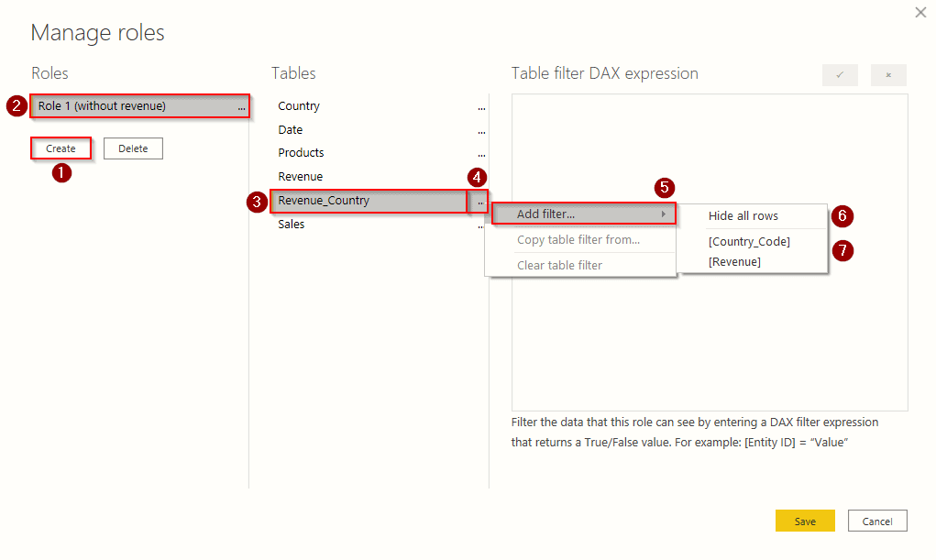The width and height of the screenshot is (936, 560).
Task: Choose Hide all rows from the submenu
Action: pos(743,215)
